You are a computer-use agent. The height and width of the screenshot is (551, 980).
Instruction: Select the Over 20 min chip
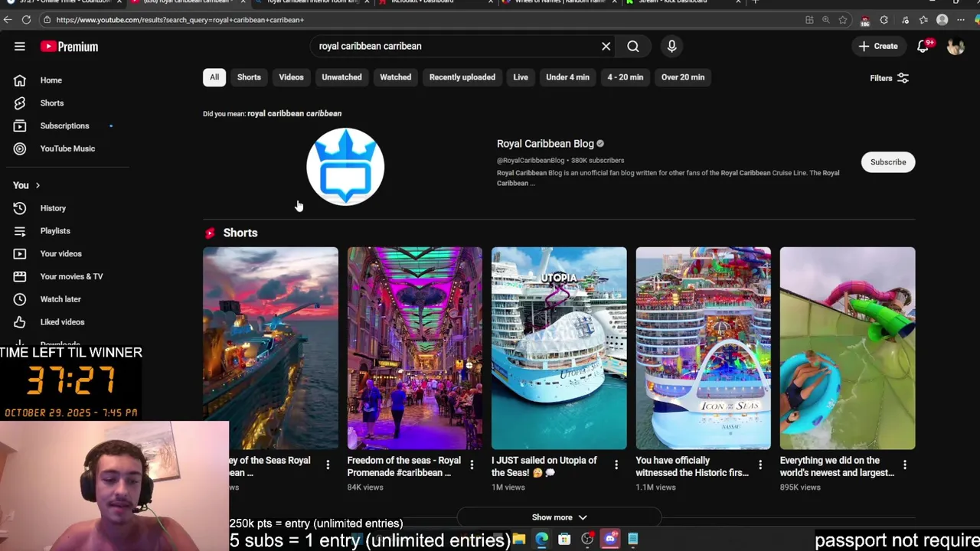(683, 77)
